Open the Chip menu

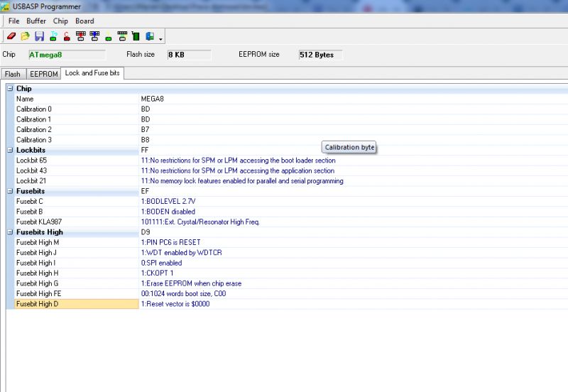(60, 21)
